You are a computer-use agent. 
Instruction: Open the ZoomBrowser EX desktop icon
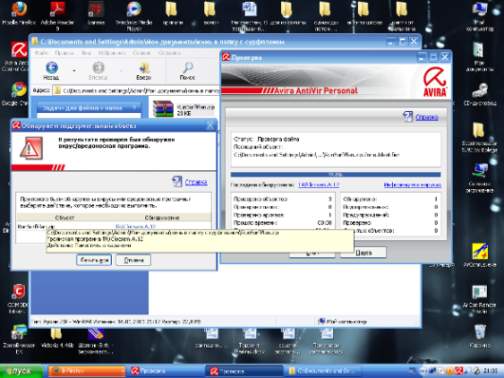click(18, 338)
